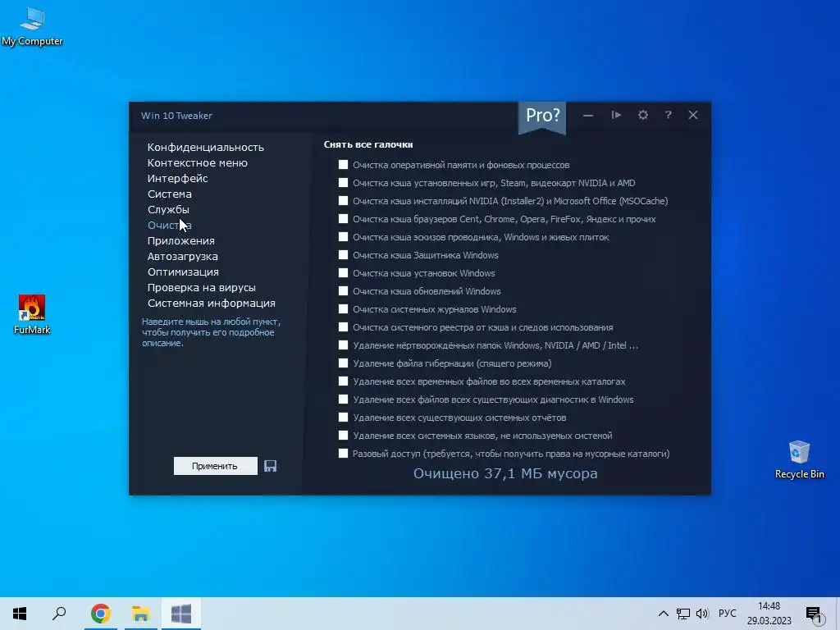Image resolution: width=840 pixels, height=630 pixels.
Task: Open the Системная информация section
Action: tap(212, 304)
